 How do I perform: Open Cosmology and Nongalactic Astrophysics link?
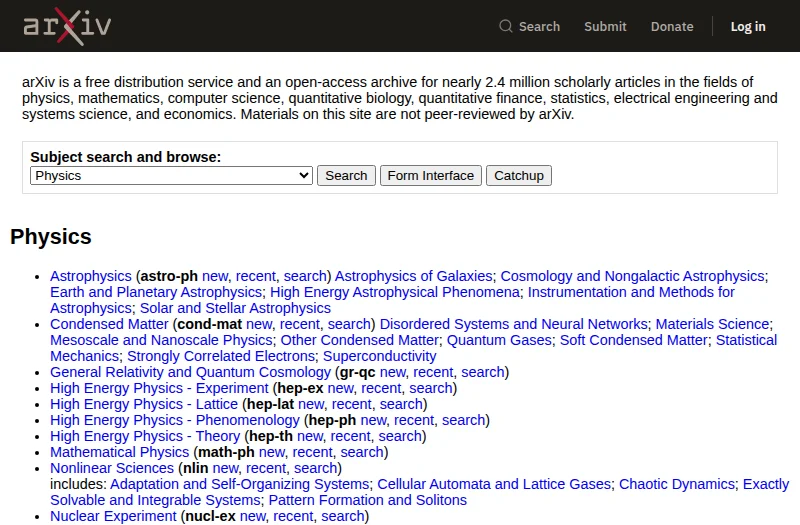633,276
